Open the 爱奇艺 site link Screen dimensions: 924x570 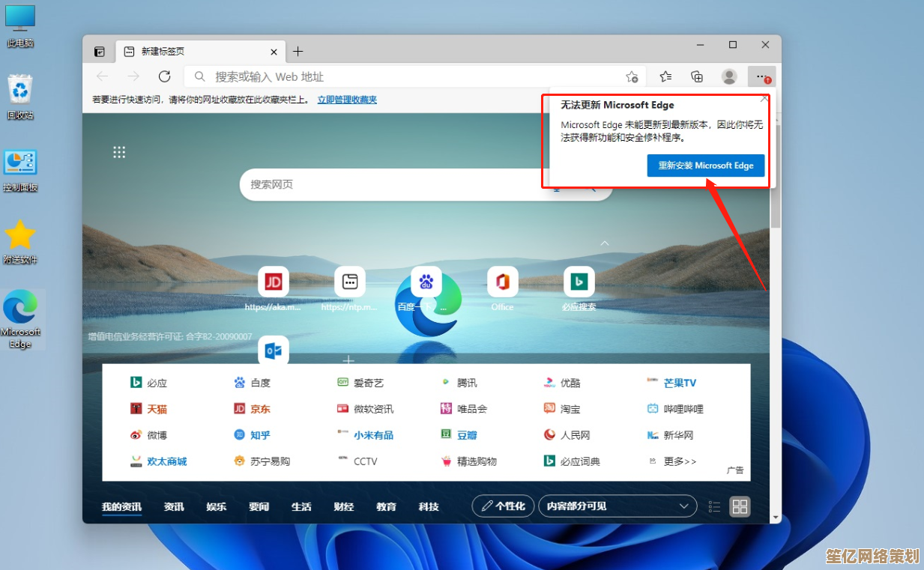(x=360, y=383)
